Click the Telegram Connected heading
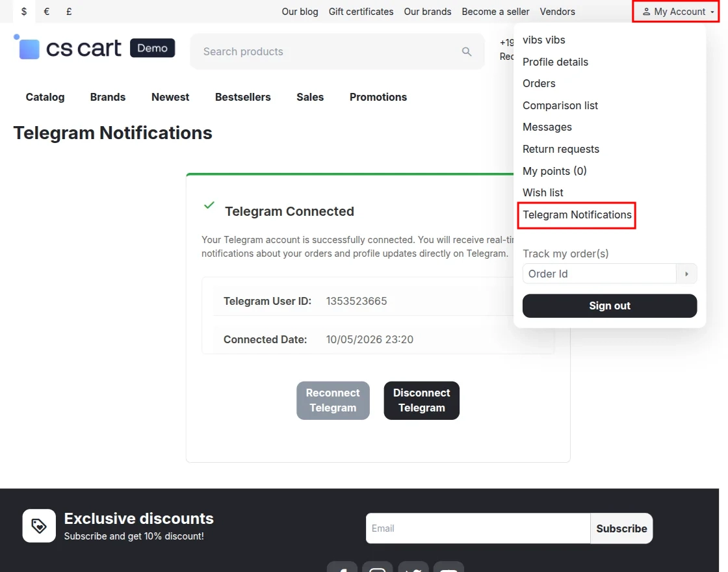 (289, 212)
